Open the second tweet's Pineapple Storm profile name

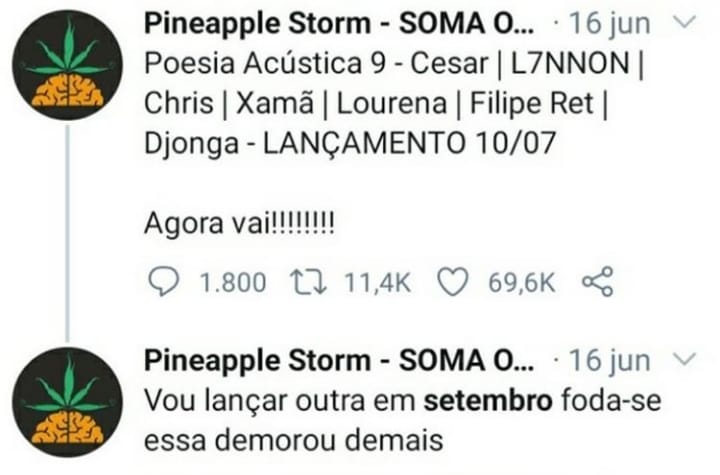point(339,361)
